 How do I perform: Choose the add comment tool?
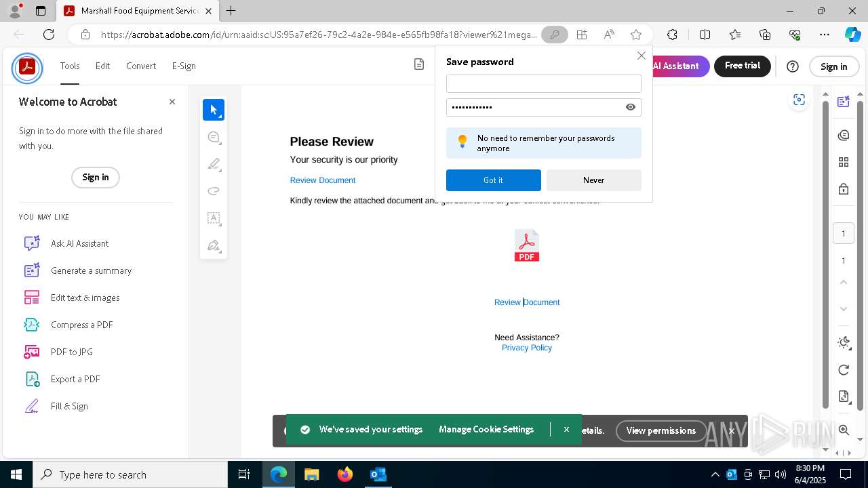[x=214, y=137]
